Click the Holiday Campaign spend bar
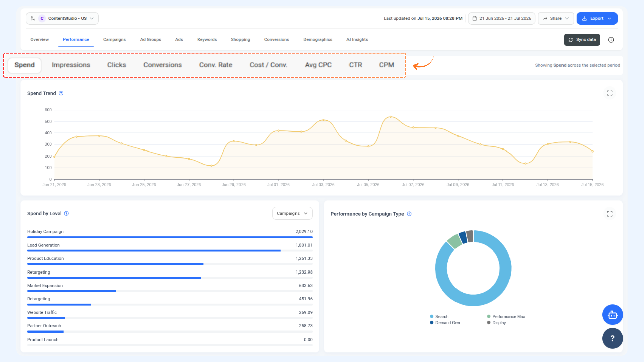 point(170,237)
